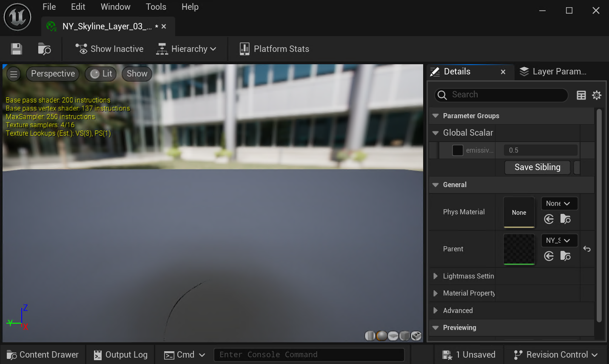Collapse the Global Scalar group
This screenshot has width=609, height=364.
point(435,133)
